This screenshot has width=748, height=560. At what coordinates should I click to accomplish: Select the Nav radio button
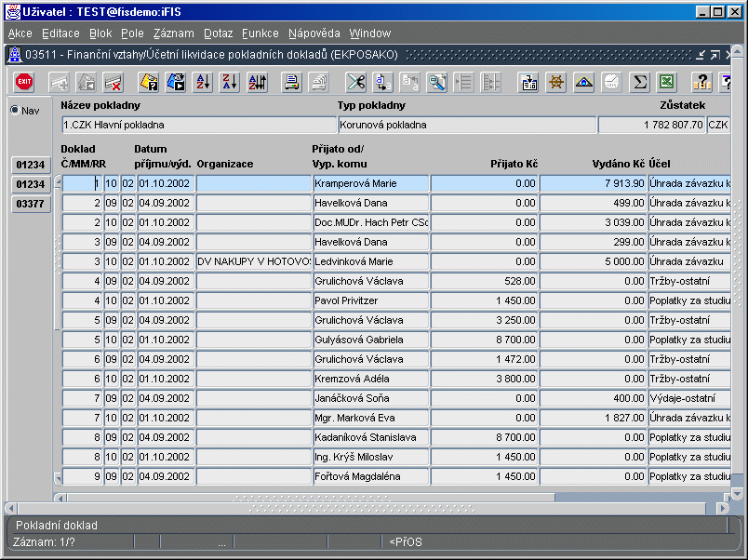pos(14,111)
